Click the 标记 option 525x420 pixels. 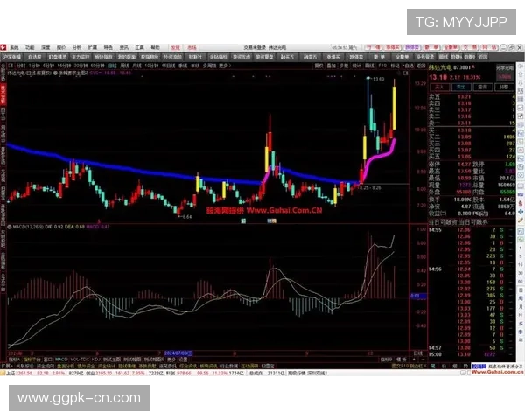point(395,66)
